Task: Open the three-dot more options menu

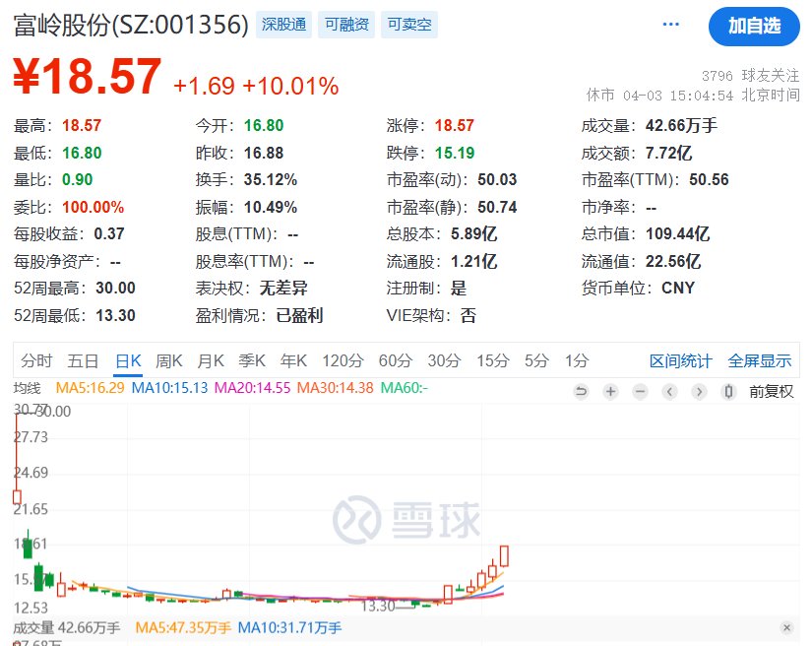Action: [x=671, y=25]
